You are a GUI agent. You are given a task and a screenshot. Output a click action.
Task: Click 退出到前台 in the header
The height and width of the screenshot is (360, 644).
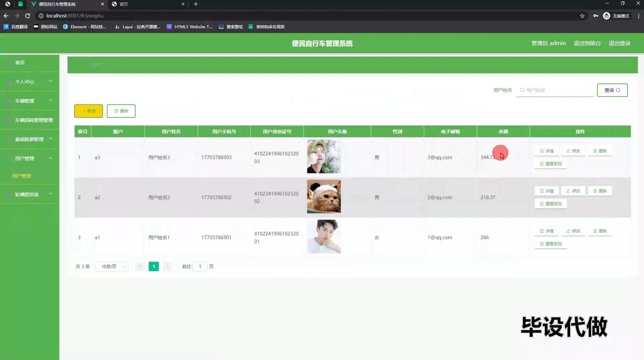(x=587, y=43)
